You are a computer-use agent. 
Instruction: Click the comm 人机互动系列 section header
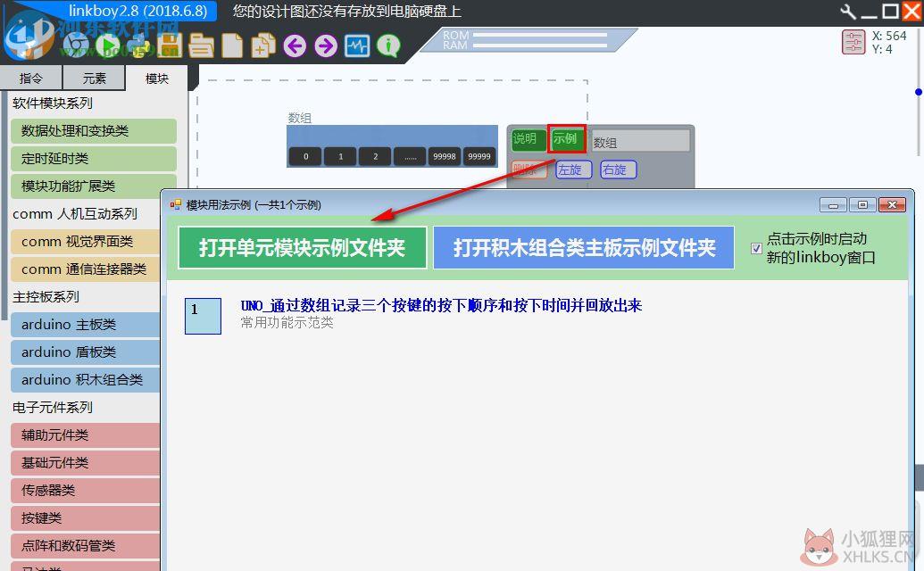click(75, 214)
